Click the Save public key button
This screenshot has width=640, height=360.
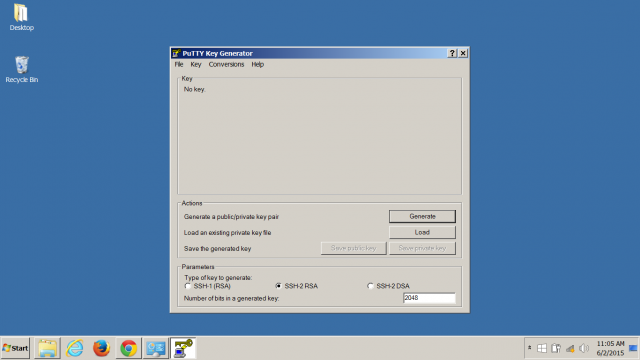[x=353, y=248]
